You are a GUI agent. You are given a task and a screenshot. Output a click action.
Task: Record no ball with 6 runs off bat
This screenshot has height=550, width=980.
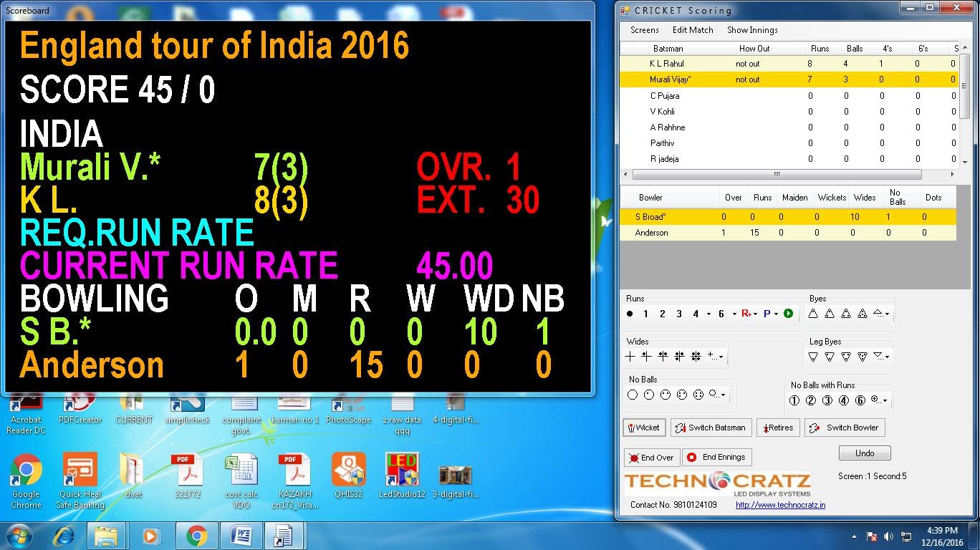[x=860, y=401]
